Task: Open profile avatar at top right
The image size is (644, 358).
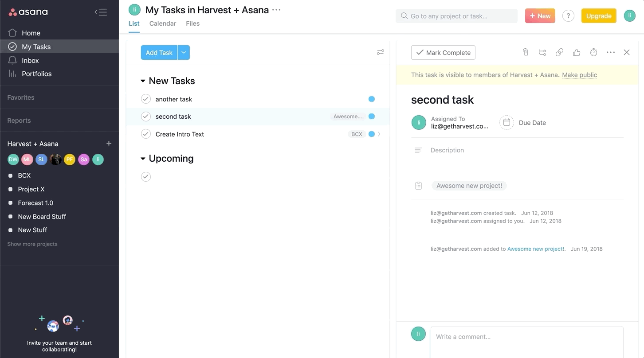Action: [x=630, y=16]
